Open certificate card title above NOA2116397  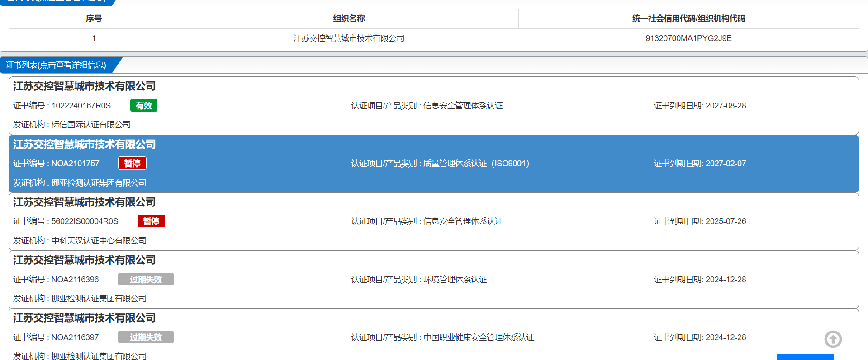pyautogui.click(x=84, y=318)
